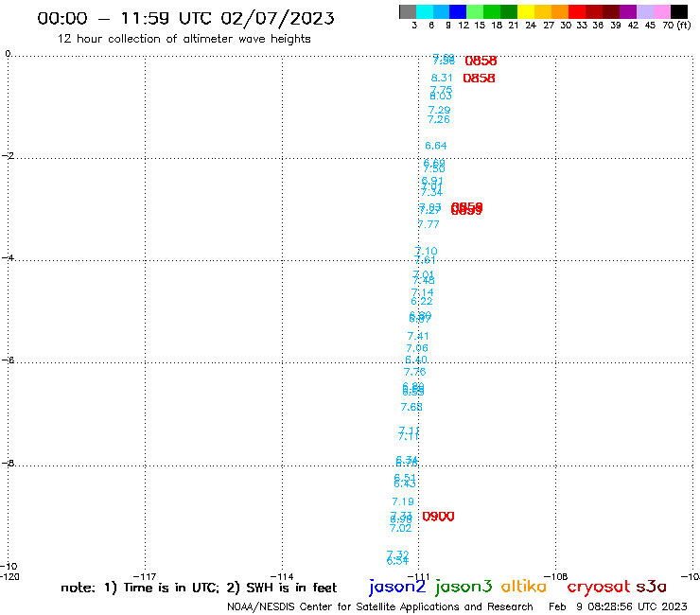Click the 7.26 wave height reading

click(x=438, y=120)
